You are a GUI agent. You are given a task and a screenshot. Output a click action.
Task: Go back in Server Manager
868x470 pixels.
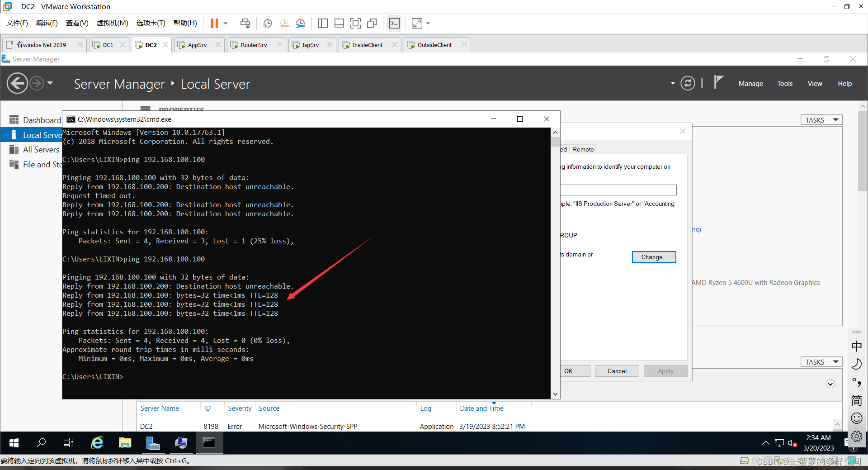point(17,83)
